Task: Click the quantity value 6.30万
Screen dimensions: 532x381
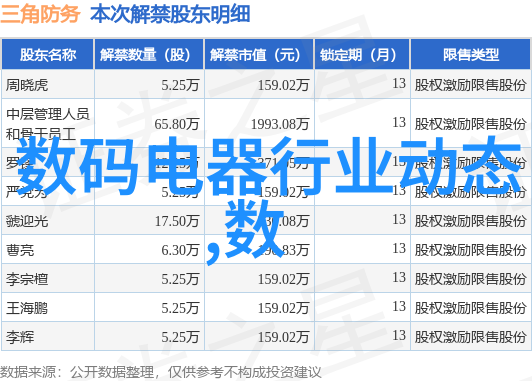Action: coord(180,250)
